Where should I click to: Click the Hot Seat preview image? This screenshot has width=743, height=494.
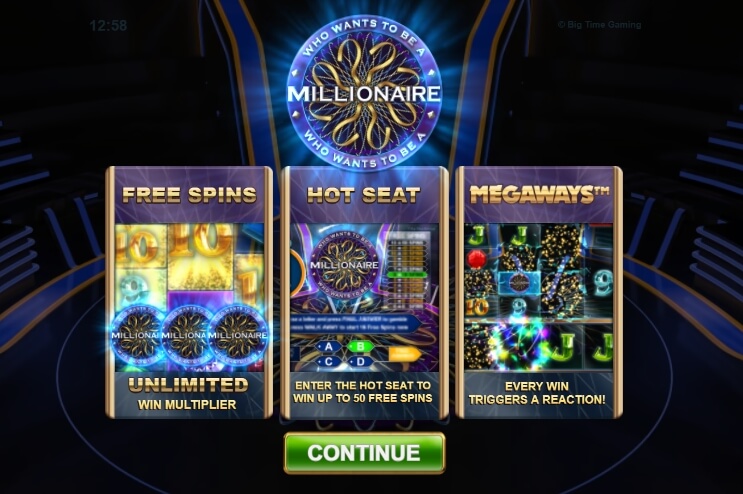tap(364, 297)
